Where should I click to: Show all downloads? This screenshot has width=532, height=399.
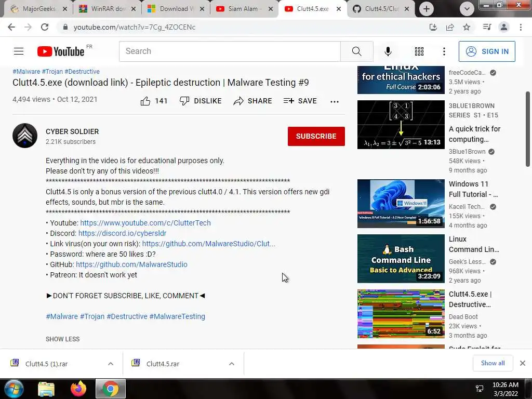click(493, 363)
